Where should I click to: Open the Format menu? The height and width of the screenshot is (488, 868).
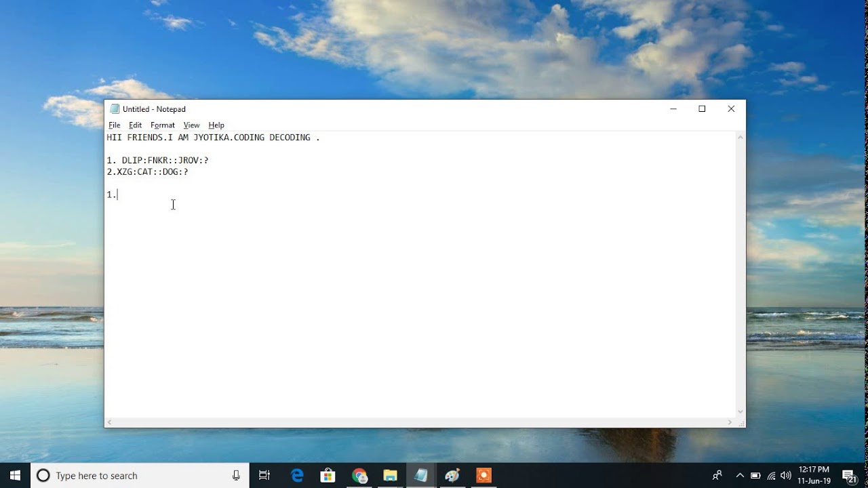coord(162,125)
